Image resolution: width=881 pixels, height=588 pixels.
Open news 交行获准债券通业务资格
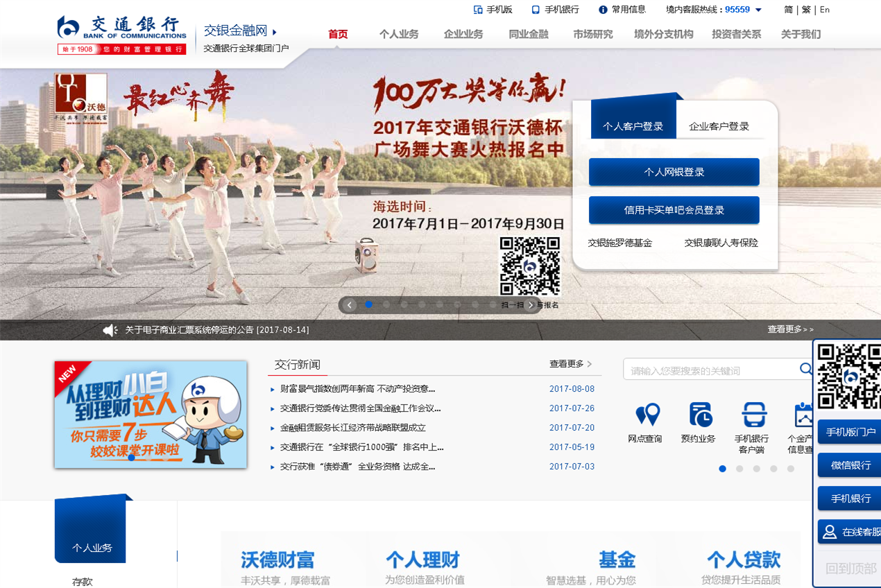(358, 467)
